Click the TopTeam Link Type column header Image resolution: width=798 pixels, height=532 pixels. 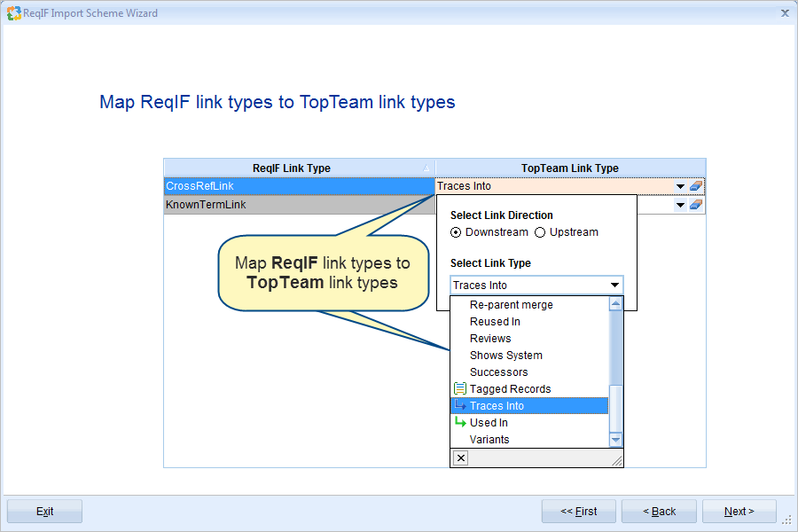click(x=570, y=168)
